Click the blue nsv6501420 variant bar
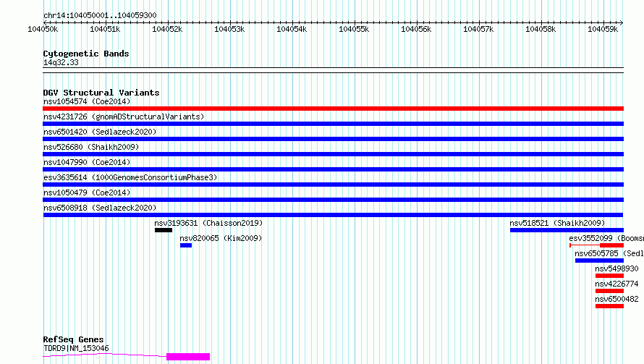Image resolution: width=644 pixels, height=364 pixels. pos(333,139)
